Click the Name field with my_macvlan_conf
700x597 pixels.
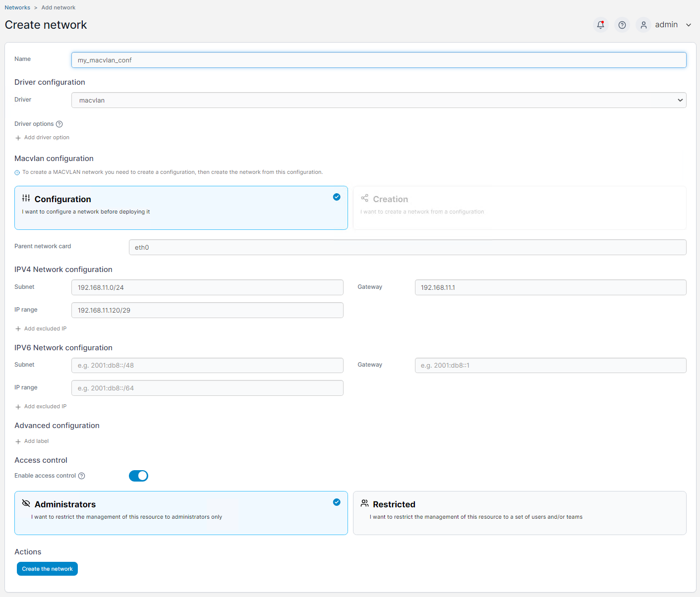tap(379, 60)
